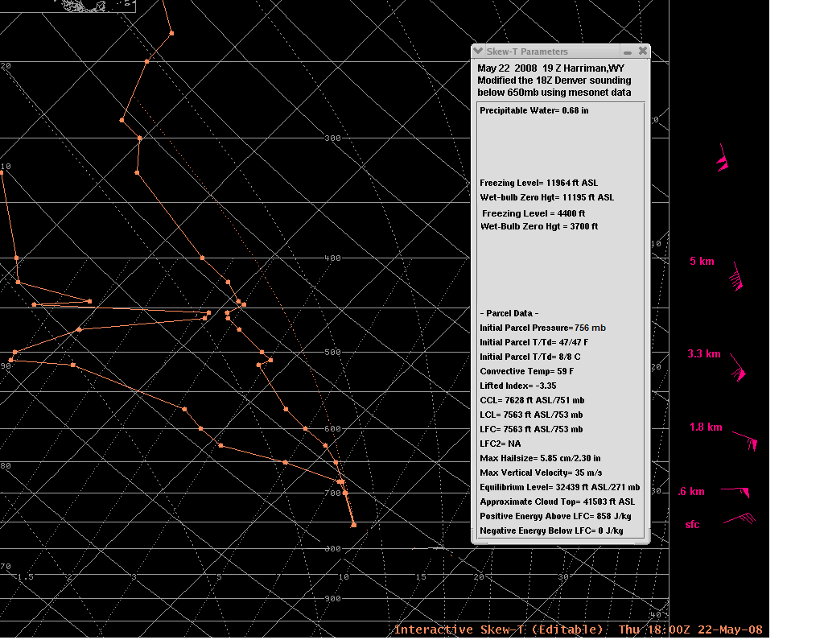Click 'Precipitable Water= 0.68 in' value
The width and height of the screenshot is (824, 644).
coord(534,110)
